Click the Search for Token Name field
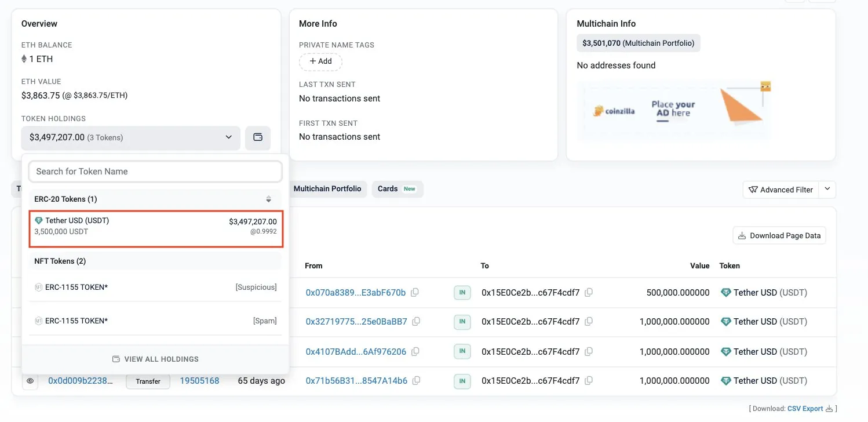Image resolution: width=868 pixels, height=422 pixels. [155, 172]
